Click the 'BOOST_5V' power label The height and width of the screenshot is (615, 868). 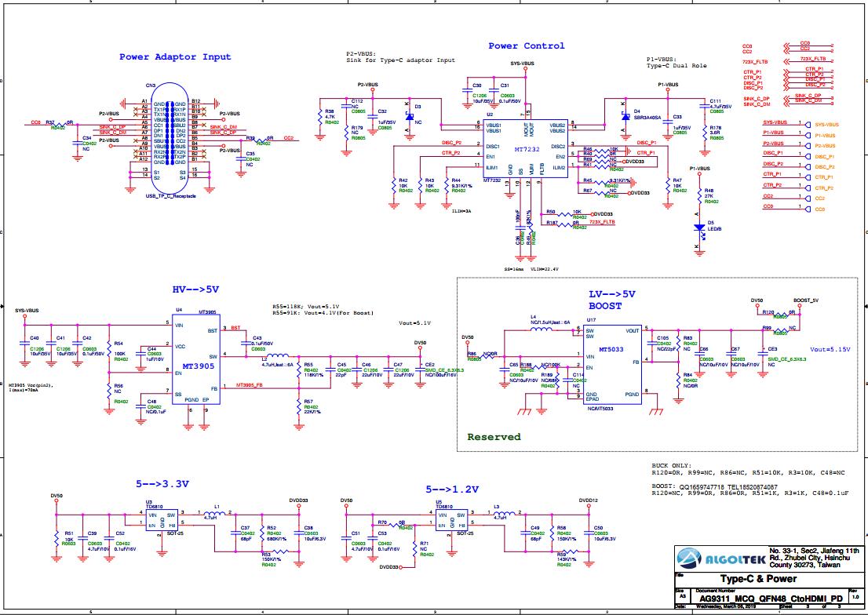(805, 300)
